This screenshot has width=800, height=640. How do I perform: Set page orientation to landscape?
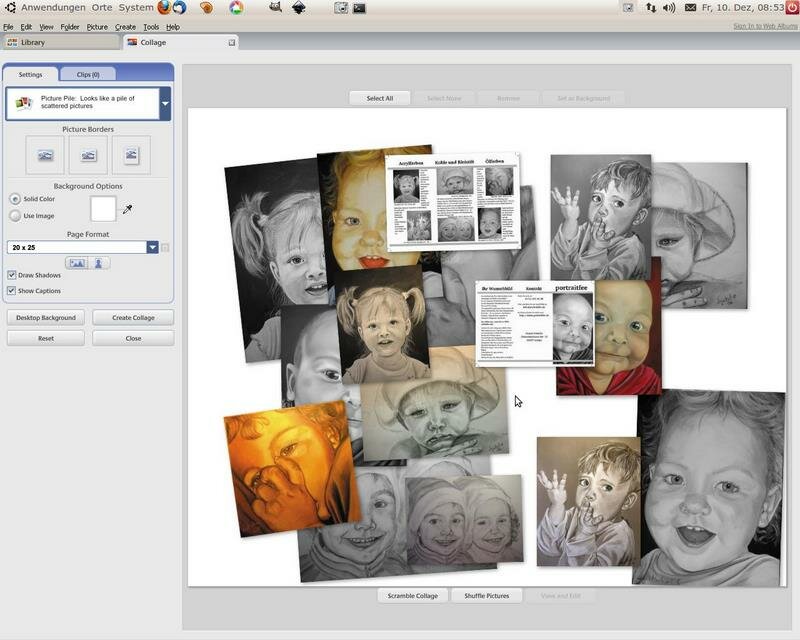click(77, 263)
